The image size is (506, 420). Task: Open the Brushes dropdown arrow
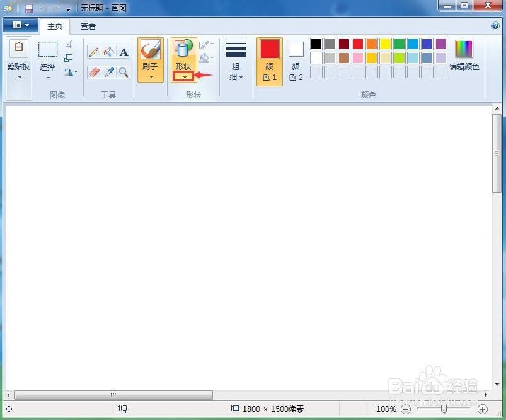tap(151, 77)
